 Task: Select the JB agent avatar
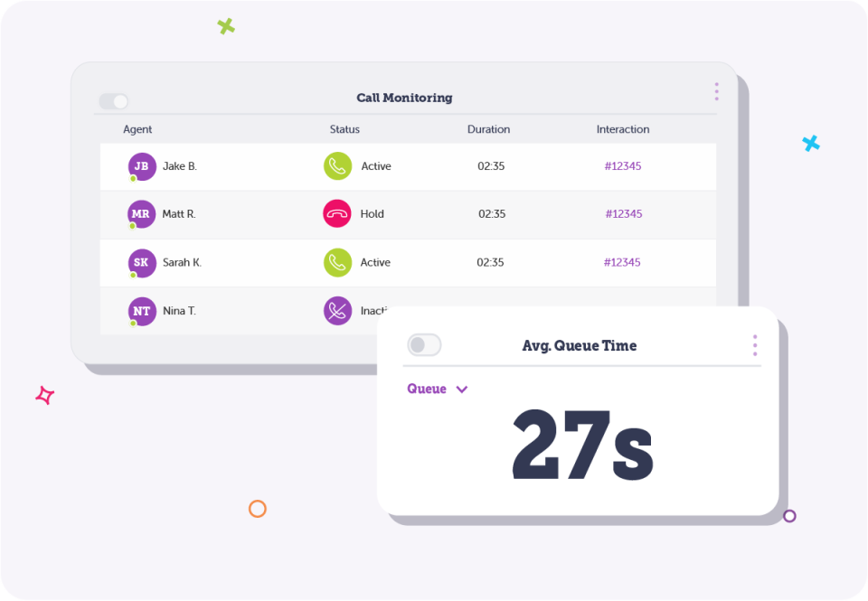[142, 166]
